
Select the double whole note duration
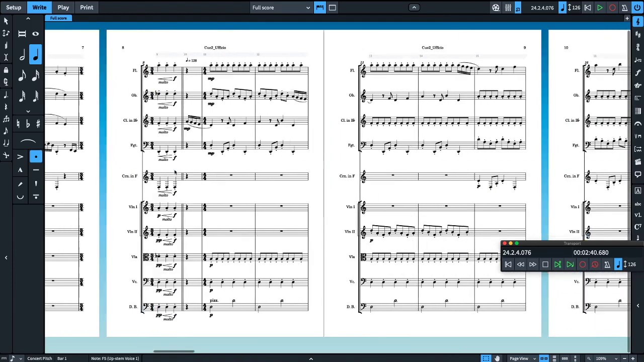pyautogui.click(x=22, y=34)
